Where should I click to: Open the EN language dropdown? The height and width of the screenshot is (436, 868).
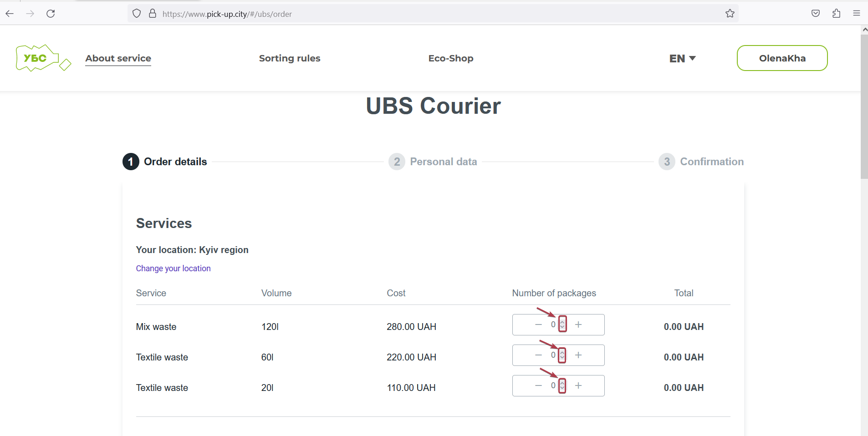click(682, 58)
